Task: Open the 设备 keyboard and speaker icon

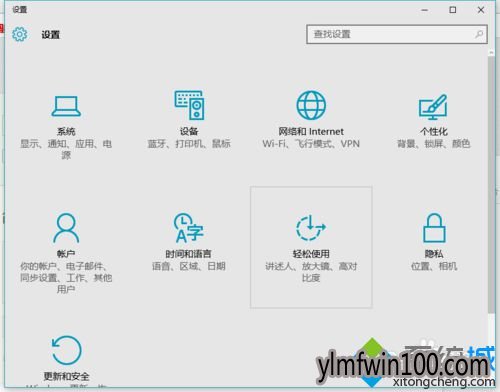Action: [x=189, y=105]
